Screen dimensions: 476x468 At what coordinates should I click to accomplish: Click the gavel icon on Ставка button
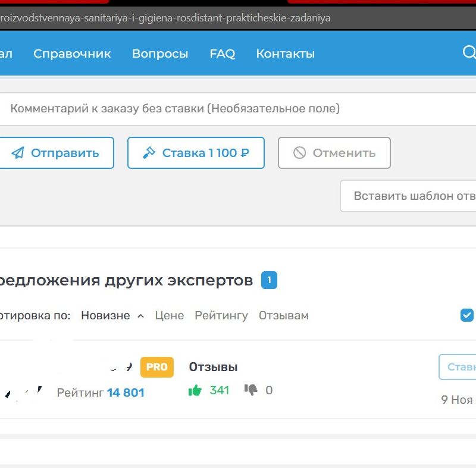(149, 153)
